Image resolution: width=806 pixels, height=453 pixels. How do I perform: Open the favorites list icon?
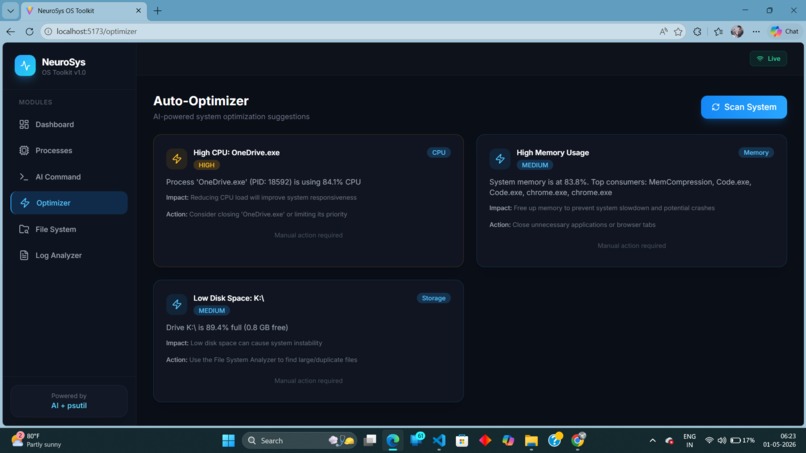[x=718, y=31]
